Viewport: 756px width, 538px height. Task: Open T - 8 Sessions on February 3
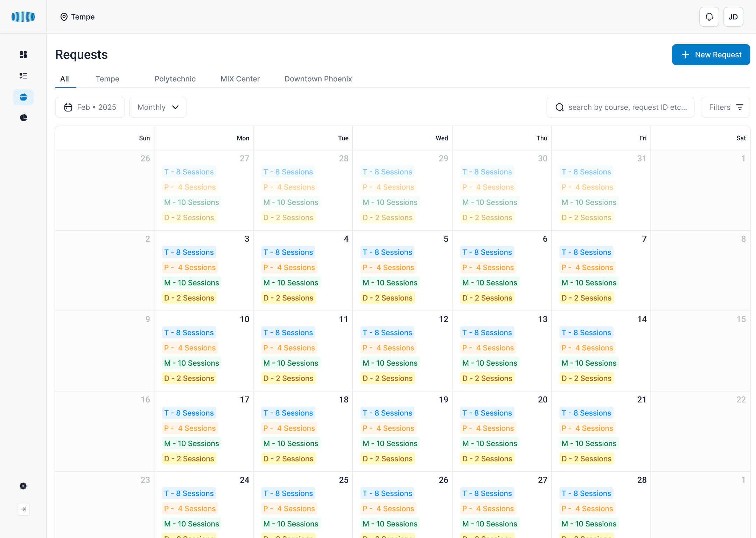(189, 252)
